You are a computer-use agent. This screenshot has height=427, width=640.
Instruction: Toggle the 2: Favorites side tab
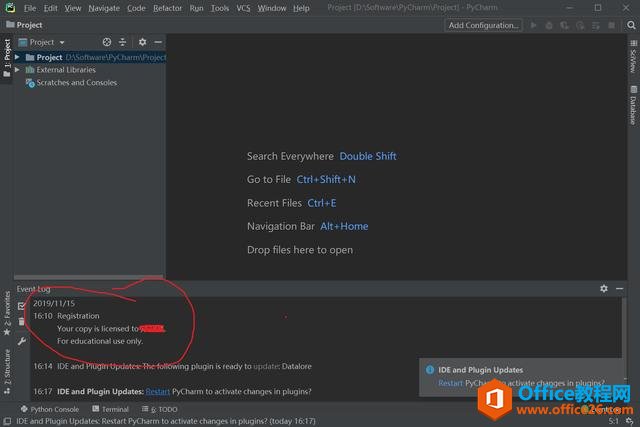(x=7, y=313)
